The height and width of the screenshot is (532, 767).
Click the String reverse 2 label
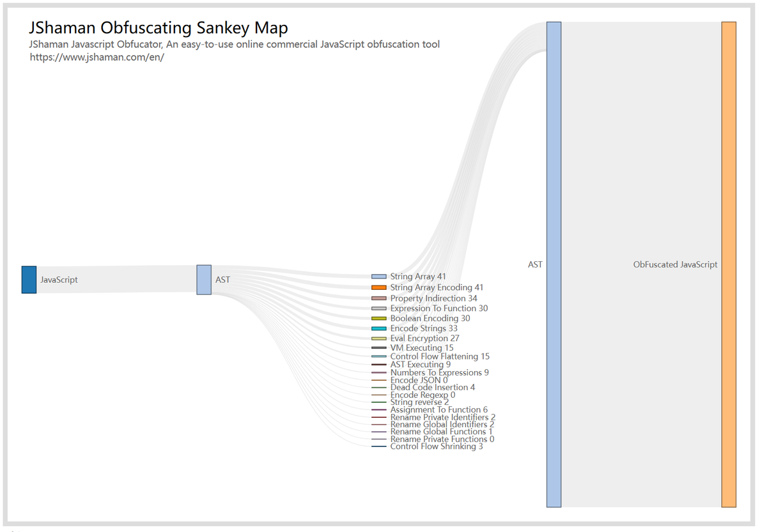click(419, 402)
